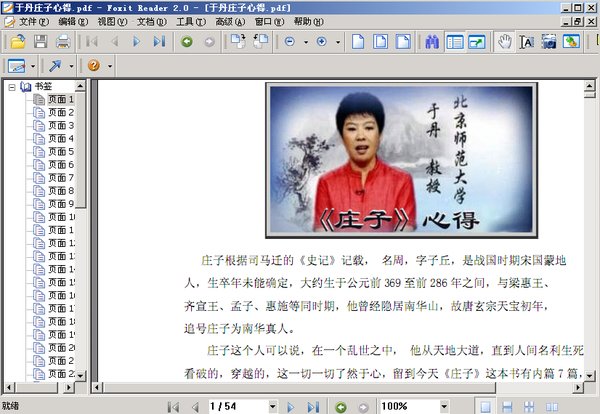
Task: Open the 帮助 menu
Action: (x=308, y=22)
